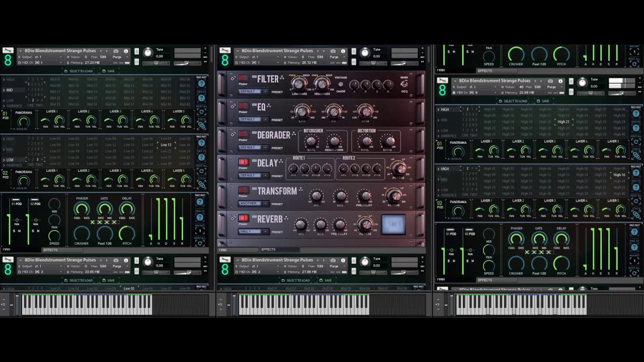Click SAVE button in left top instrument

coord(109,71)
